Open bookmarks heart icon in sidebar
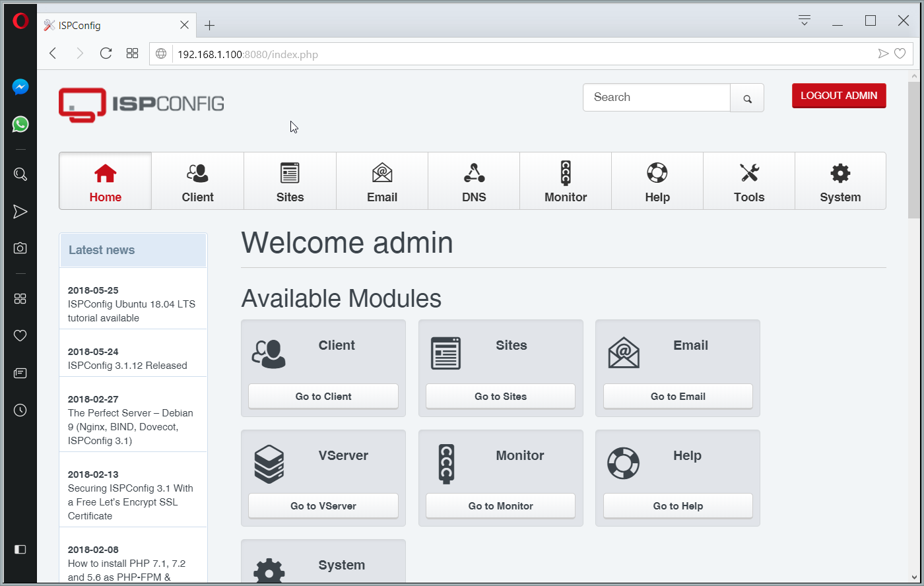The height and width of the screenshot is (586, 924). [20, 336]
